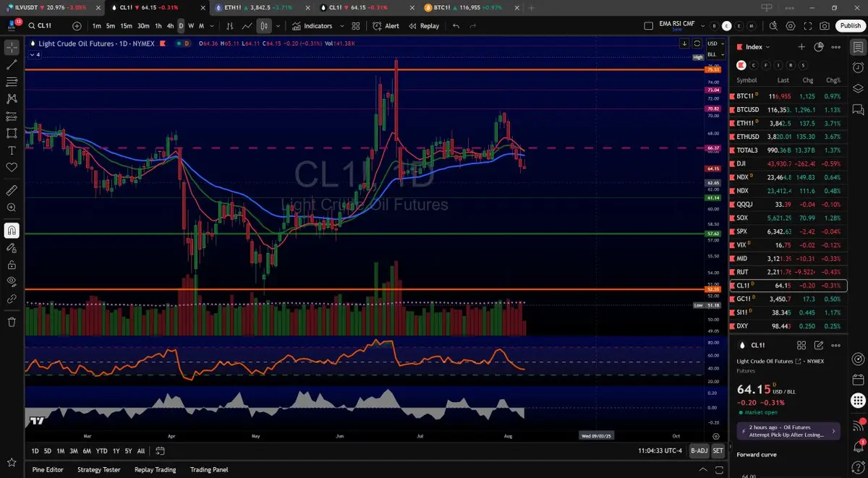Image resolution: width=868 pixels, height=478 pixels.
Task: Publish the chart idea
Action: point(849,25)
